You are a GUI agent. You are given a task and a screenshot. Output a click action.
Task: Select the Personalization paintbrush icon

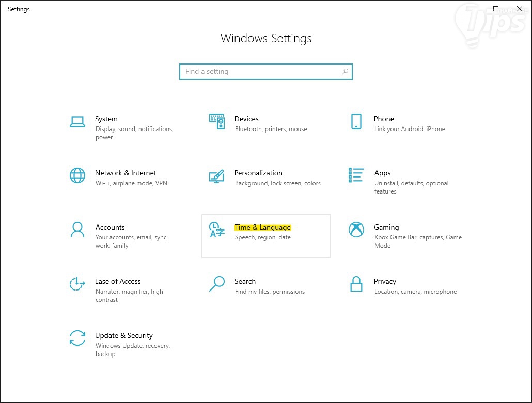pyautogui.click(x=217, y=176)
